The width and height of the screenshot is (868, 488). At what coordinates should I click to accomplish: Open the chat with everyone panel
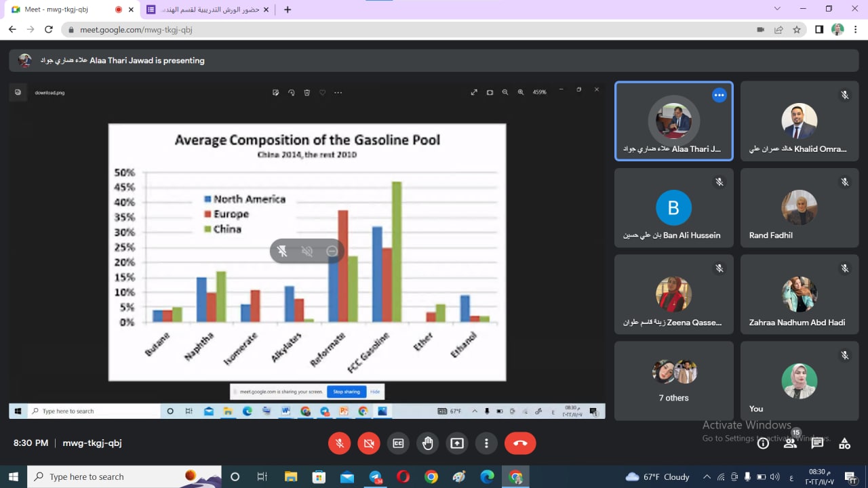(x=817, y=443)
